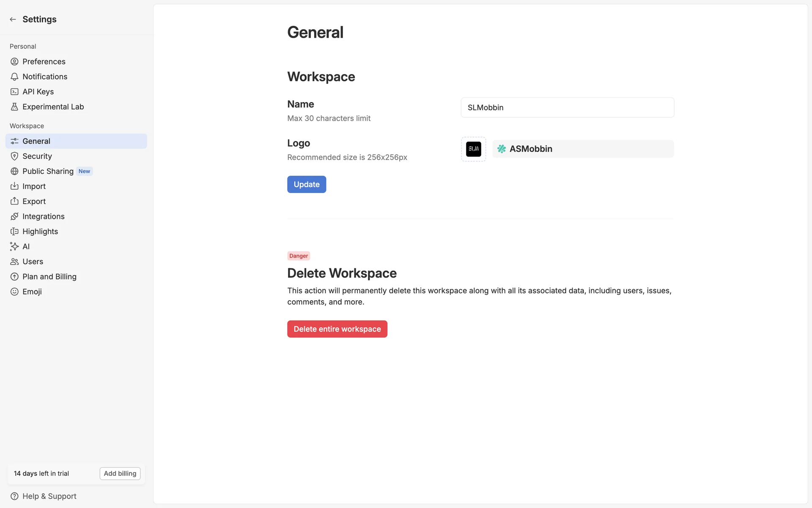Click the workspace logo upload thumbnail

(473, 149)
